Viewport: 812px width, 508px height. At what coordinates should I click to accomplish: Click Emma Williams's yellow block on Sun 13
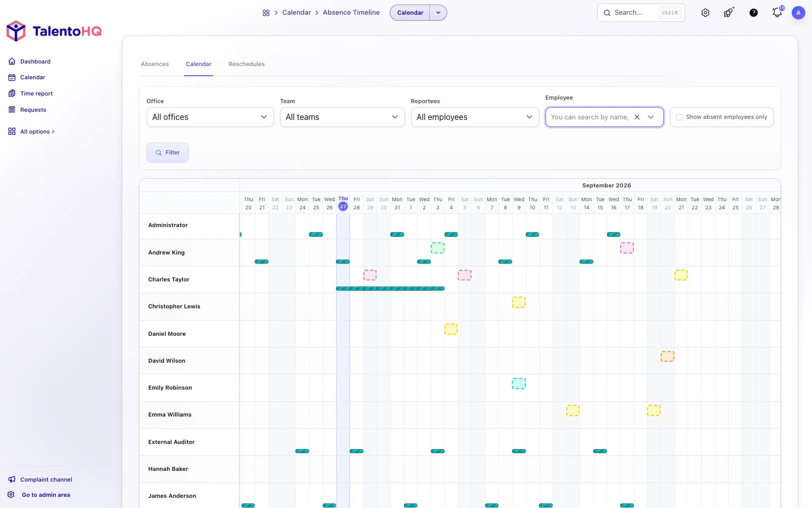point(573,410)
